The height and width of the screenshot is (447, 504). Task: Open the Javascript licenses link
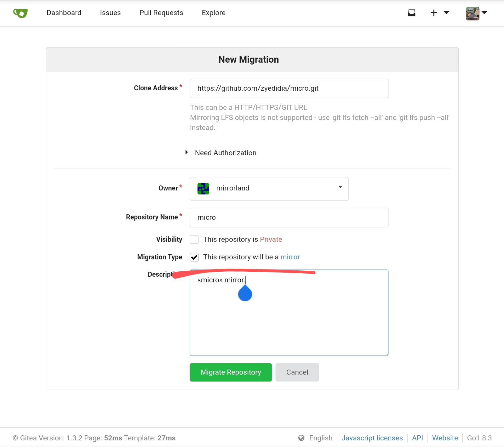[372, 438]
